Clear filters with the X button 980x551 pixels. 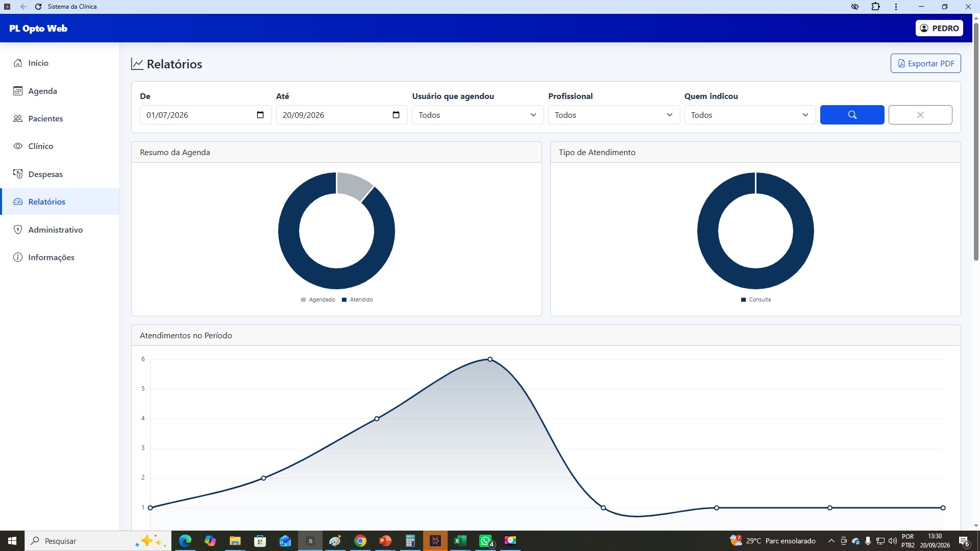click(x=920, y=115)
